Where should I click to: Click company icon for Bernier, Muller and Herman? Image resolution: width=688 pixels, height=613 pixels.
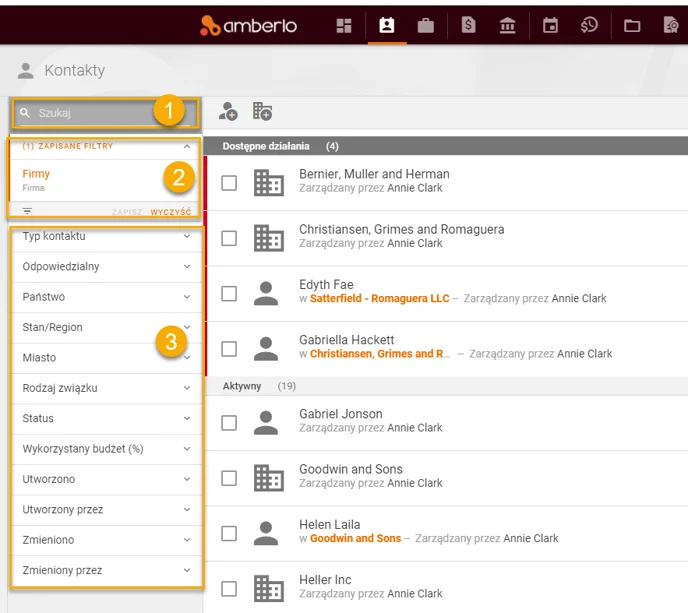(x=269, y=183)
